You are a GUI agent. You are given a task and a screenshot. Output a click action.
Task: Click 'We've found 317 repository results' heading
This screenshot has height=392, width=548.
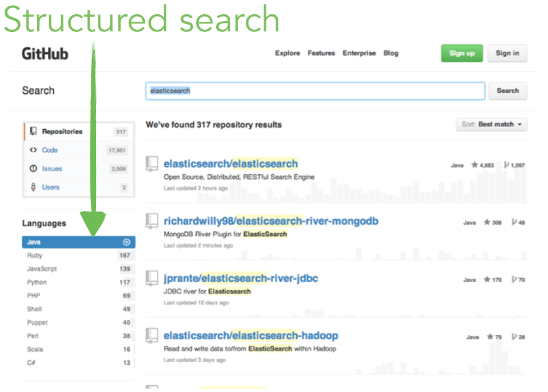click(x=214, y=125)
